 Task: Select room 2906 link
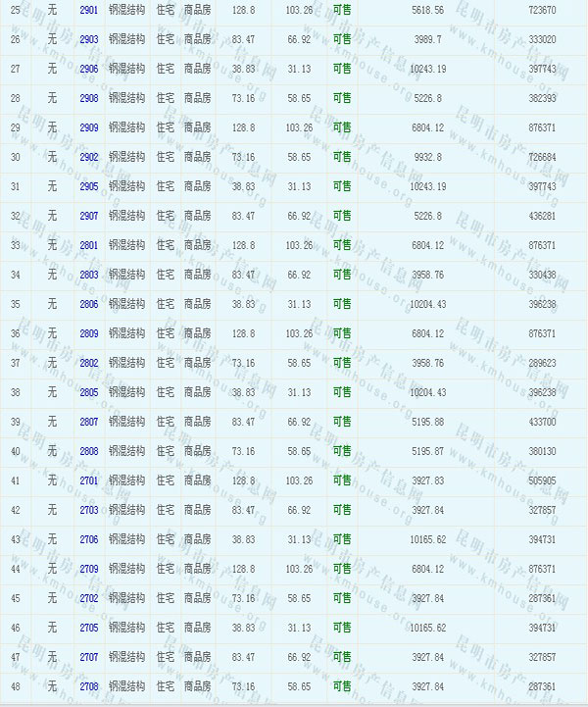89,69
